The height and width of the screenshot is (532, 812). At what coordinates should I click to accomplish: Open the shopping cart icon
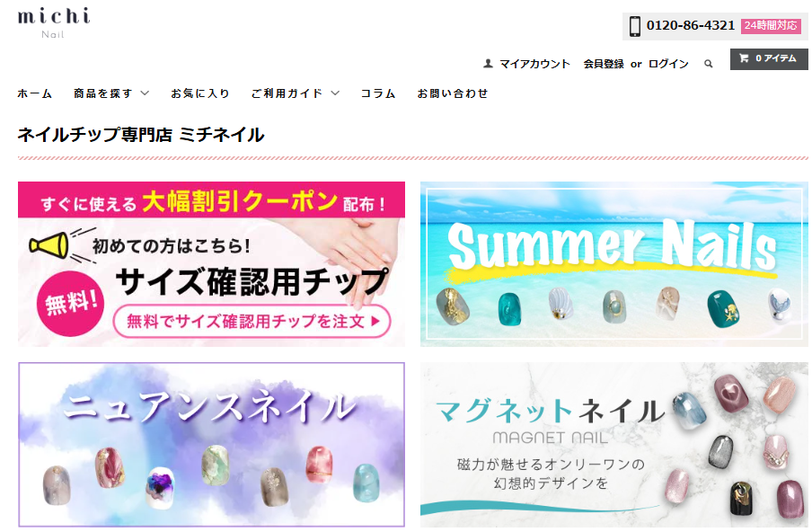744,58
